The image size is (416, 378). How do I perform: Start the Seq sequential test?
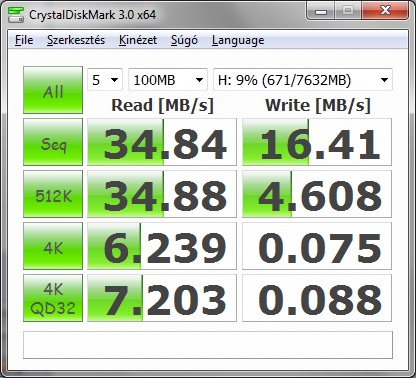click(x=53, y=142)
